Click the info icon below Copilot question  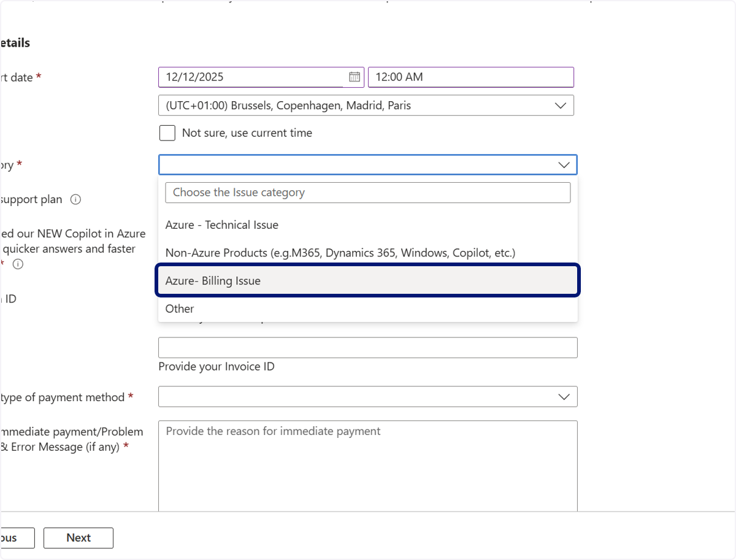point(18,264)
